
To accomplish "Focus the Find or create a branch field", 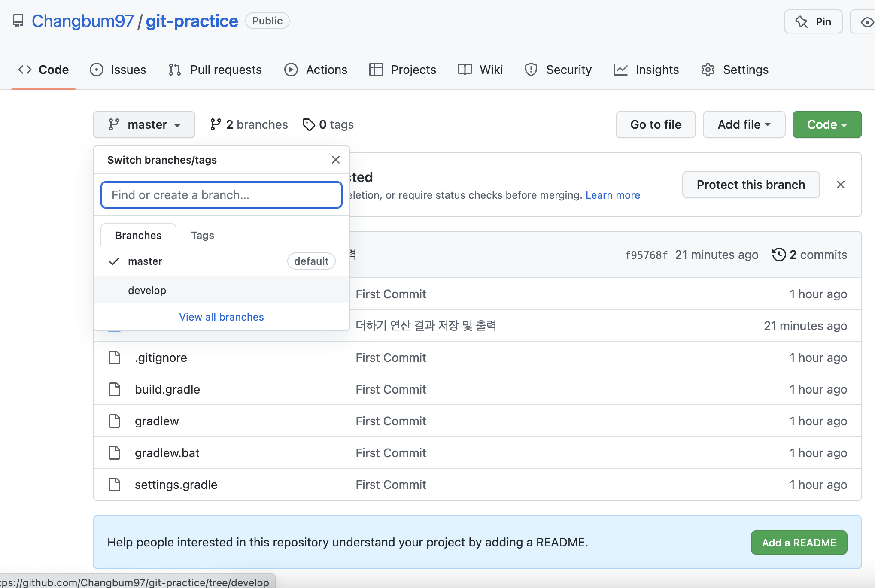I will 221,195.
